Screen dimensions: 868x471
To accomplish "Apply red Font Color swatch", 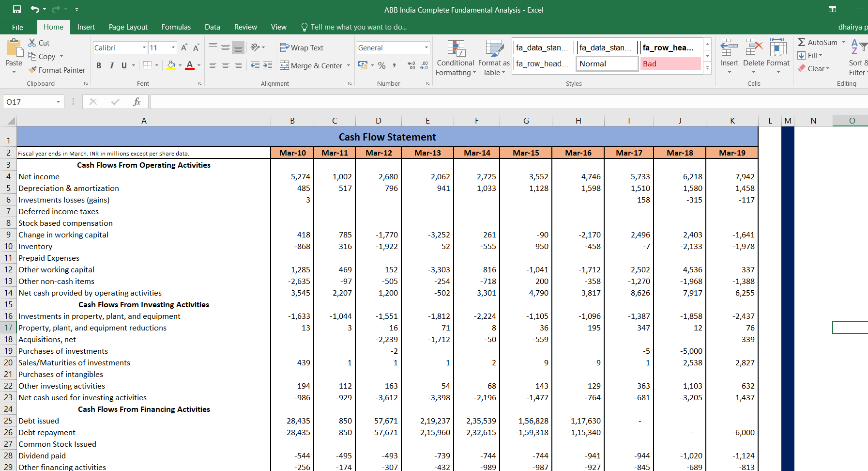I will [x=190, y=65].
